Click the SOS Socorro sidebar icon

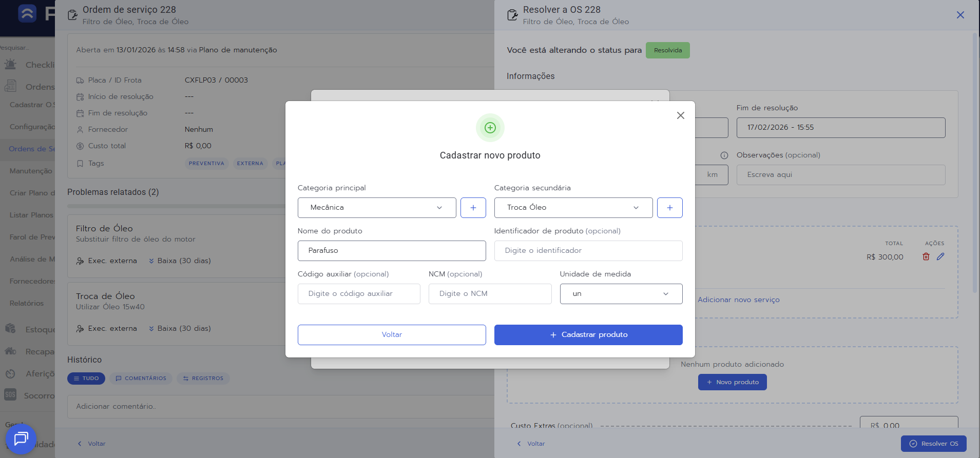click(10, 395)
